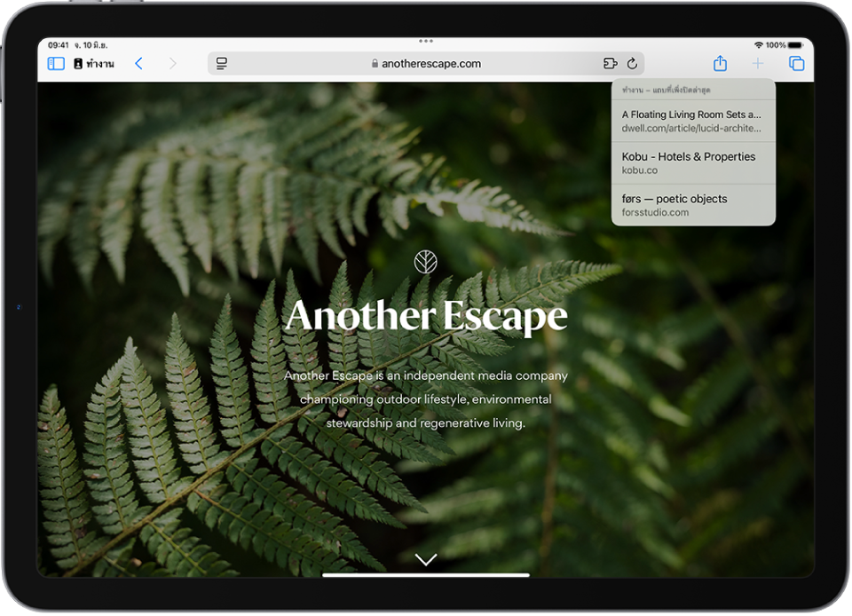Open page settings reader menu icon
This screenshot has height=616, width=852.
(222, 64)
